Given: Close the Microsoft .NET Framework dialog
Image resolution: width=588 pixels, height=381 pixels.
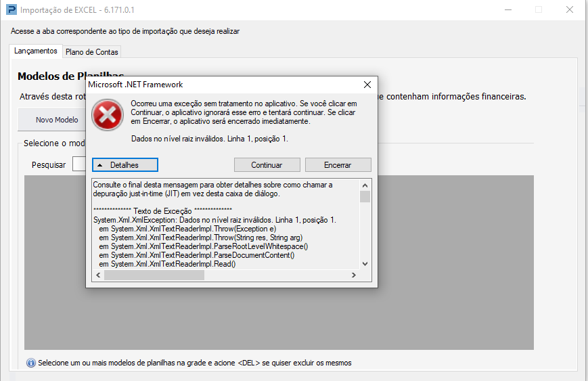Looking at the screenshot, I should tap(367, 85).
